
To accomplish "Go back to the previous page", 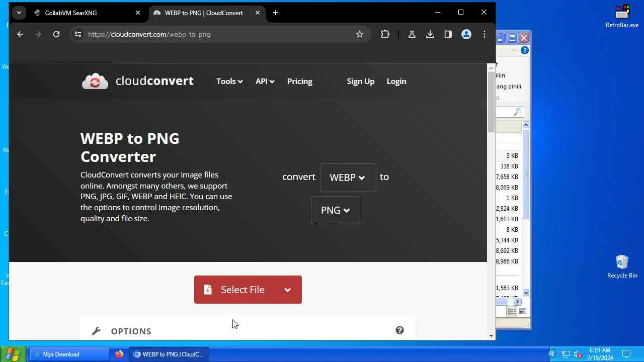I will pyautogui.click(x=20, y=34).
